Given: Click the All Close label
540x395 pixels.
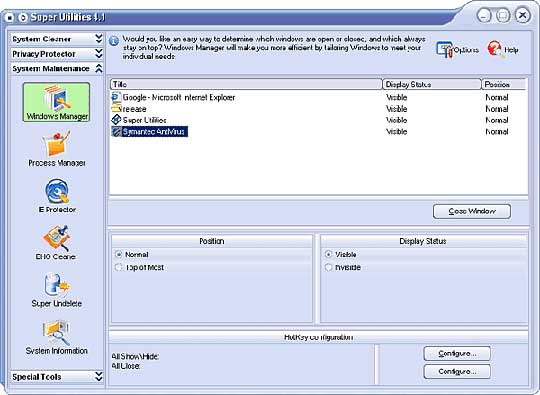Looking at the screenshot, I should point(126,366).
